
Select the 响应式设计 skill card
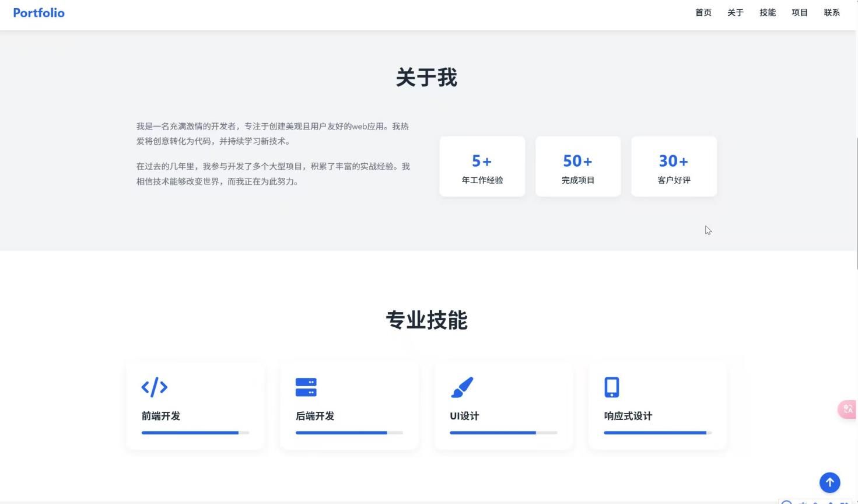657,405
